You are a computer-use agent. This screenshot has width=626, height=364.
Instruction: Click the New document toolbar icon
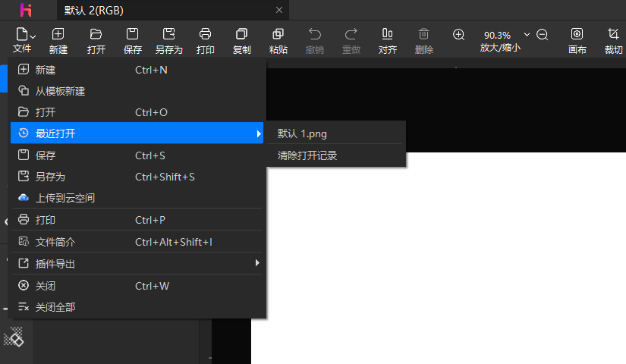tap(58, 34)
